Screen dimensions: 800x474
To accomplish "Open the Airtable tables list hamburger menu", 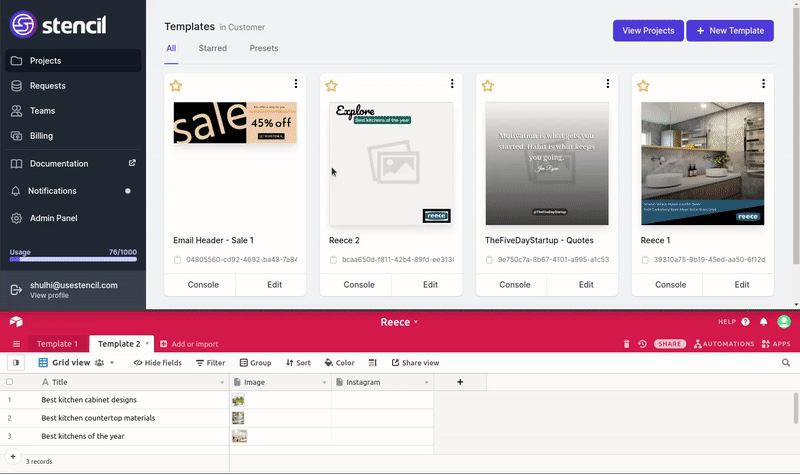I will pos(16,344).
